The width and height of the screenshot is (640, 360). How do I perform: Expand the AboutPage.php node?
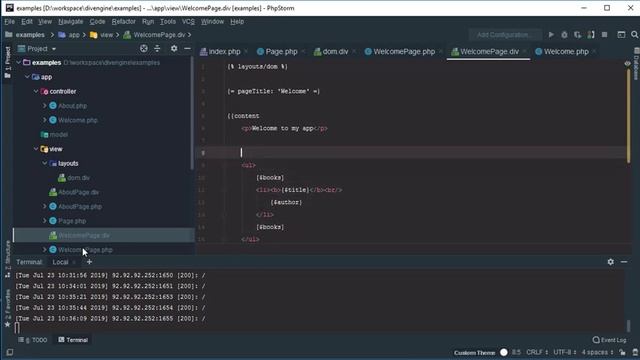tap(44, 207)
